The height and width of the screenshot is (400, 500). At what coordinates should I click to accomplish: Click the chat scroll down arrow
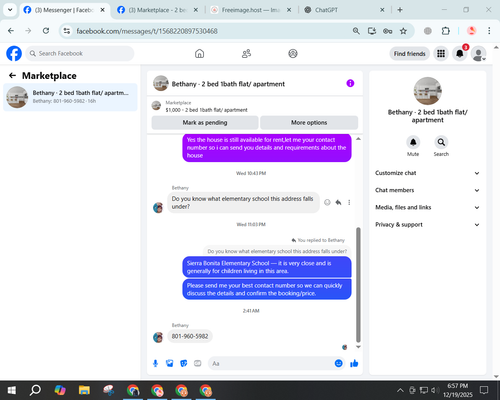tap(358, 347)
